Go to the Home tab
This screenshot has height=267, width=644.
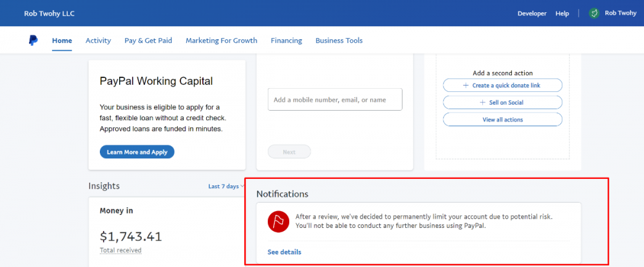pos(62,41)
